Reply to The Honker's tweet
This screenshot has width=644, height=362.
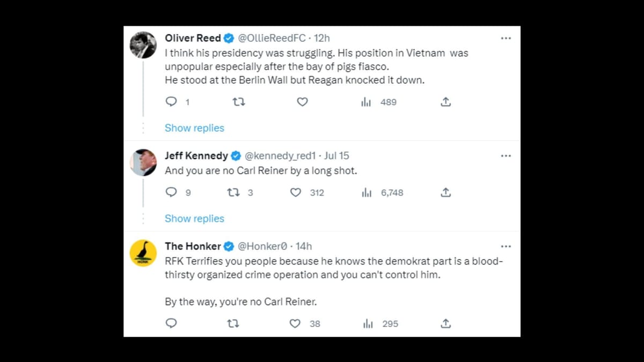pos(171,323)
